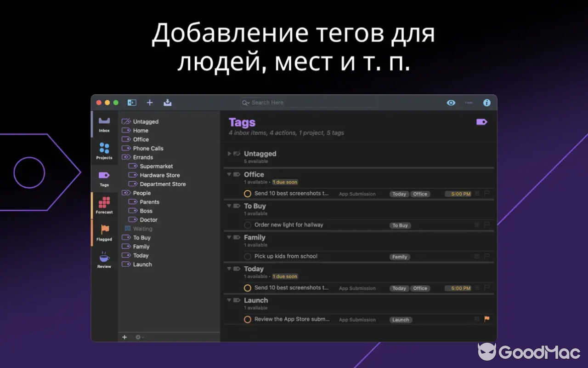Screen dimensions: 588x368
Task: Select the Tags perspective tab
Action: coord(104,178)
